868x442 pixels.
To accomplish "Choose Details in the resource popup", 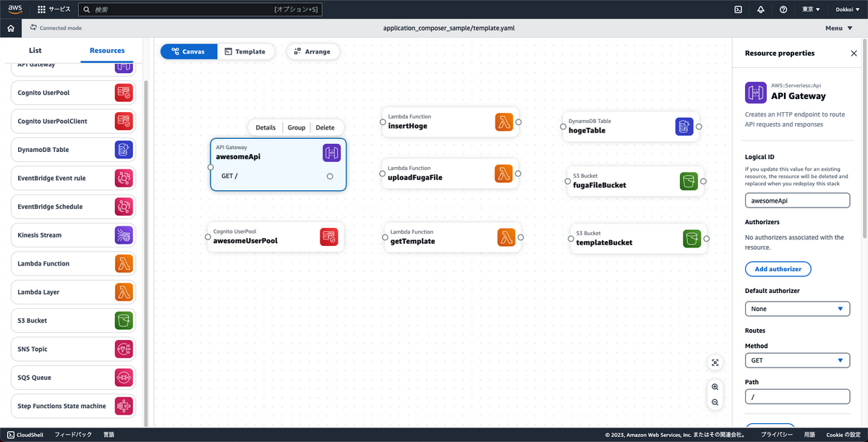I will pos(265,127).
